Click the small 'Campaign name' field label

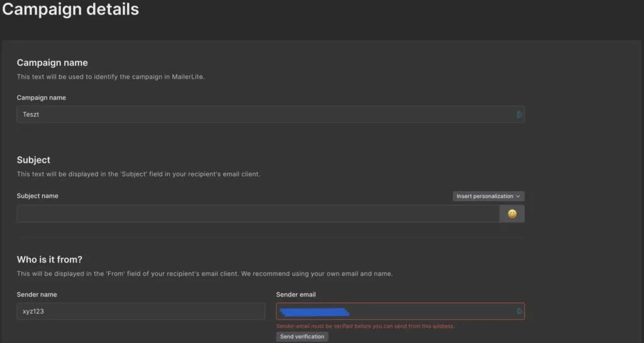pyautogui.click(x=41, y=97)
